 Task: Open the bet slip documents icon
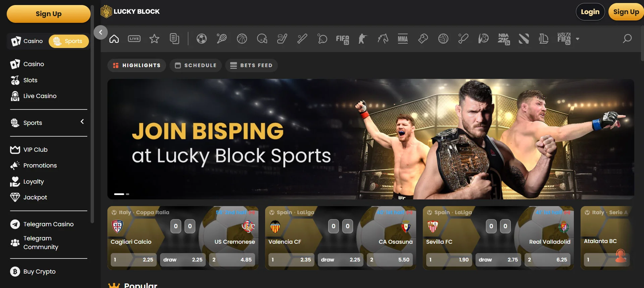[x=175, y=39]
